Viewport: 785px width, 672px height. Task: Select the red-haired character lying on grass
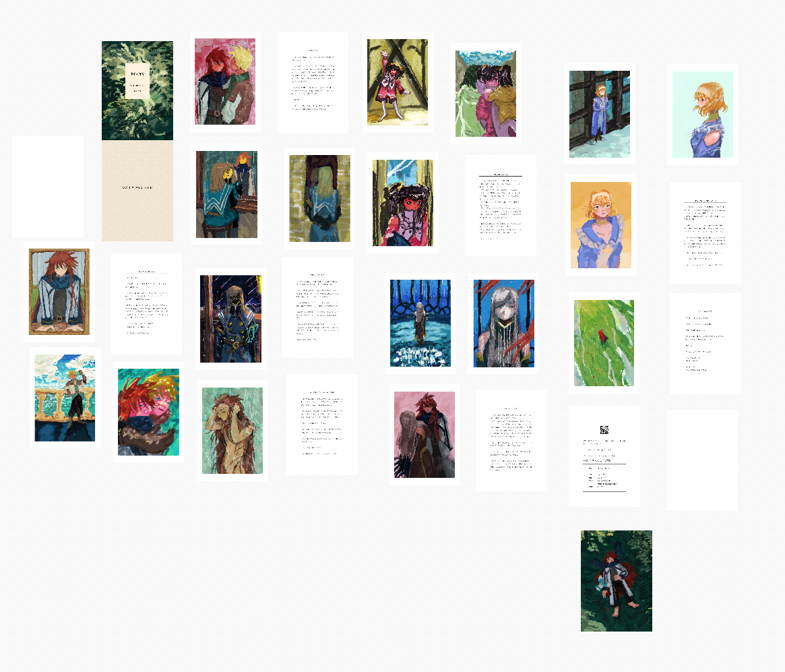tap(616, 581)
